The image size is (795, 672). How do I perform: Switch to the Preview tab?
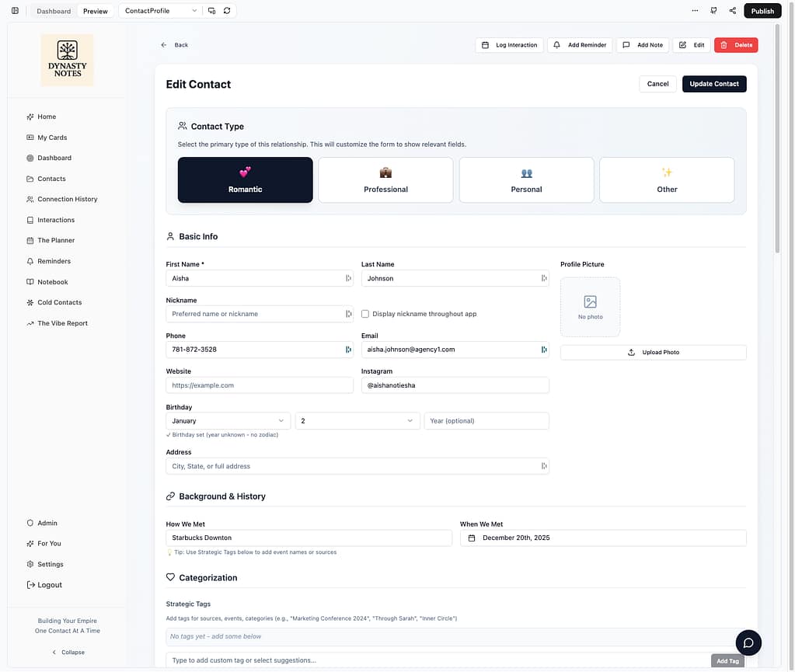pos(96,11)
